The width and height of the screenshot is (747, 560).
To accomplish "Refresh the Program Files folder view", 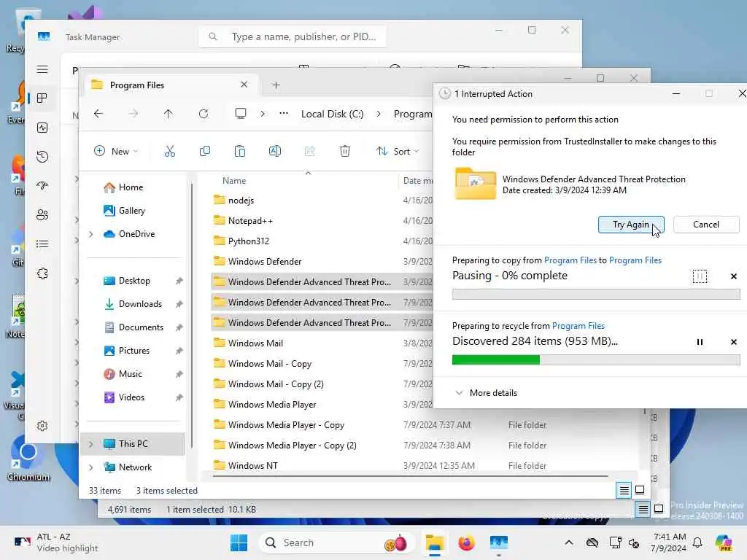I will (x=204, y=114).
